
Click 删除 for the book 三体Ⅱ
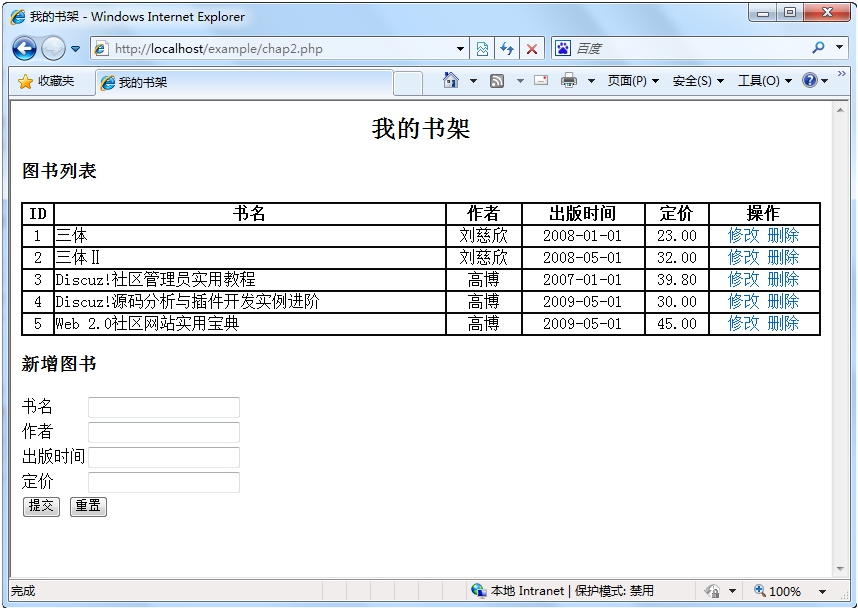coord(783,258)
